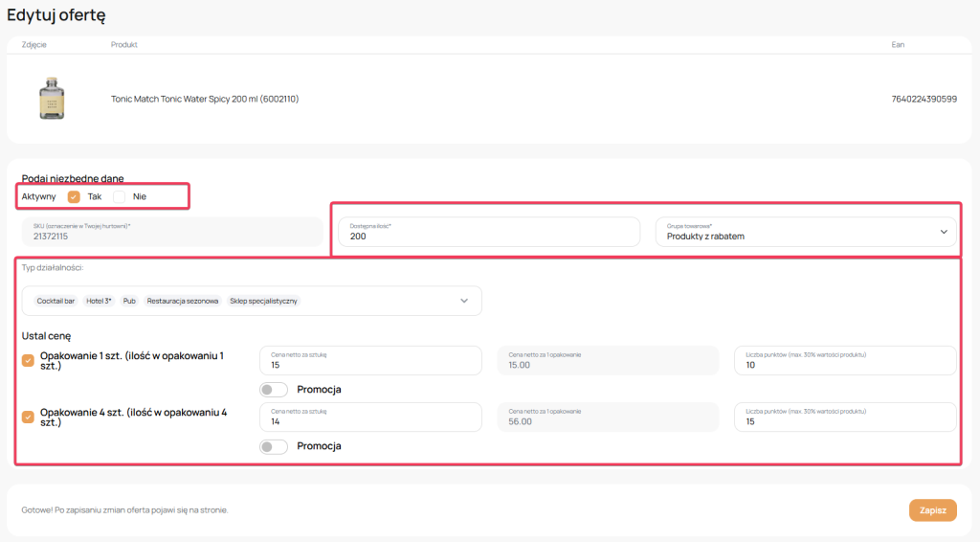Click the "Restauracja sezonowa" tag chip

tap(183, 301)
